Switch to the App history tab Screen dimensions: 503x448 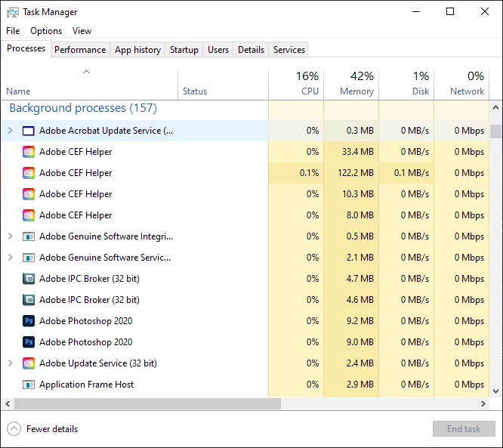[137, 50]
